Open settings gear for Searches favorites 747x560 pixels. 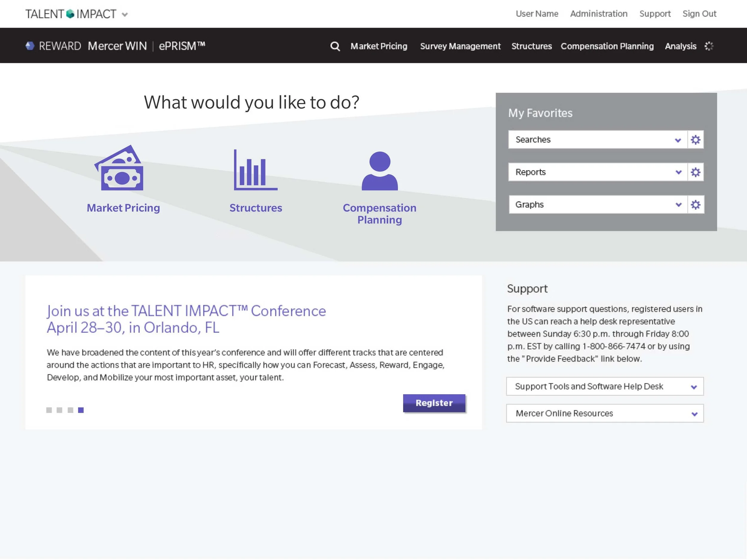point(695,140)
